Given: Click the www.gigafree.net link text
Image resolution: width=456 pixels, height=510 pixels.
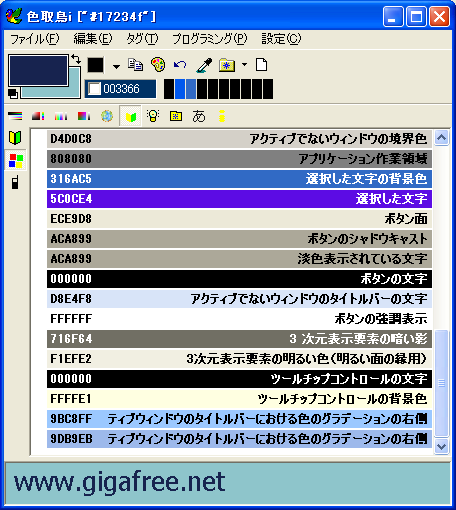Looking at the screenshot, I should tap(120, 482).
